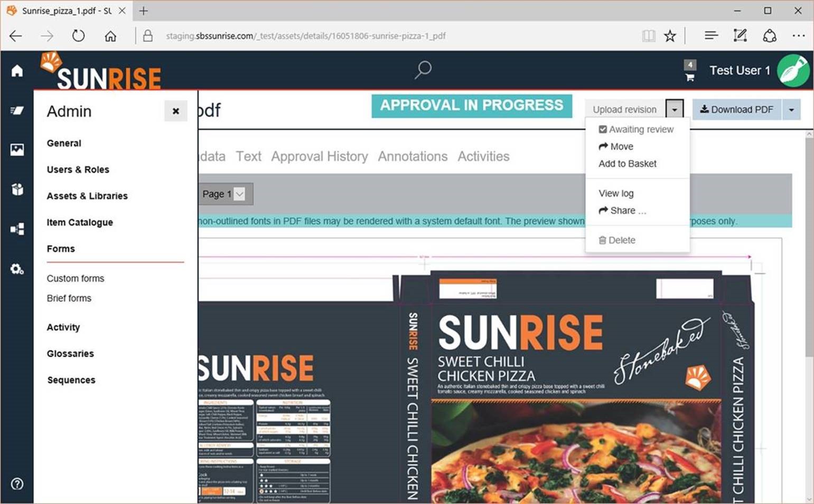This screenshot has height=504, width=814.
Task: Open the briefs sidebar icon below Home
Action: (17, 110)
